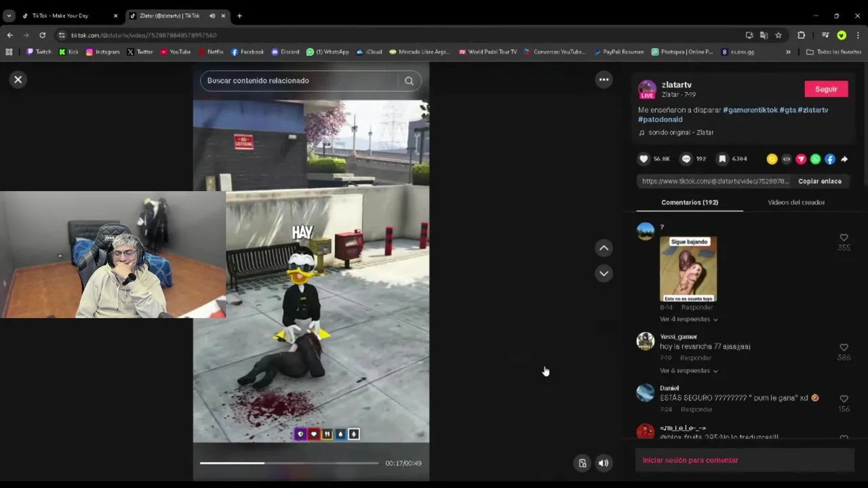
Task: Reply to Daniel's comment via Responder
Action: coord(696,409)
